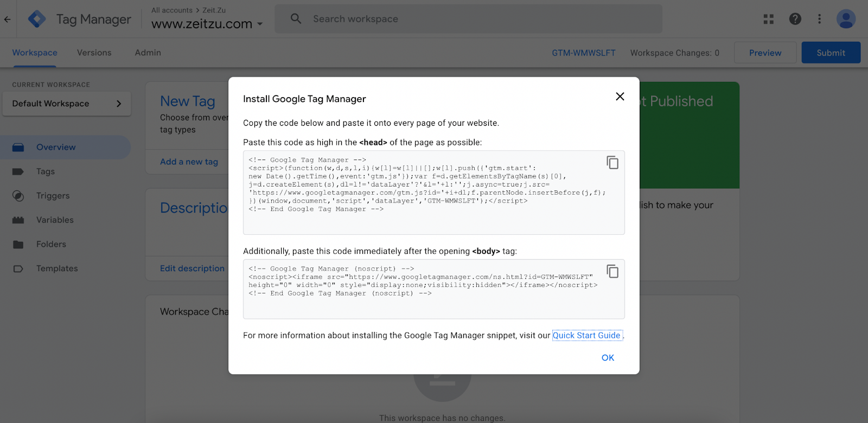Switch to the Admin tab
The image size is (868, 423).
tap(148, 53)
